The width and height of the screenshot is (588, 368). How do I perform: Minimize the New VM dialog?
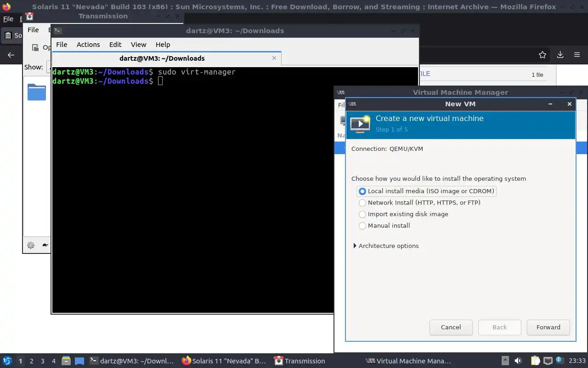[x=550, y=104]
